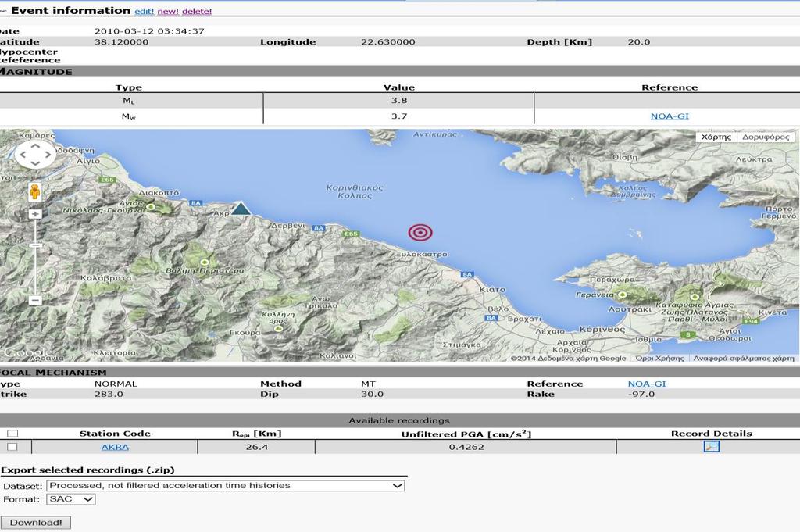This screenshot has height=532, width=800.
Task: Click the Mw value 3.7 cell
Action: pyautogui.click(x=399, y=116)
